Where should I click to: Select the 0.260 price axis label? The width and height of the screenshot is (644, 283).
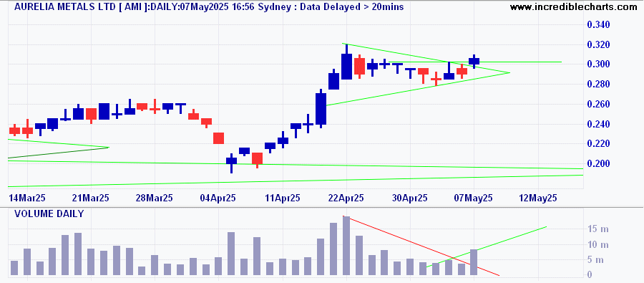tap(598, 105)
